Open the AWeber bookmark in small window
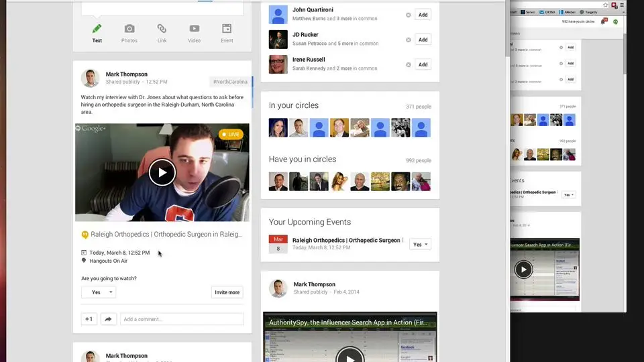The height and width of the screenshot is (362, 644). coord(568,12)
